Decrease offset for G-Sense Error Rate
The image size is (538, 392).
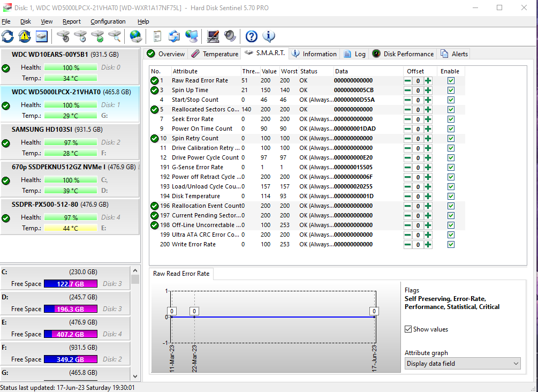click(x=407, y=168)
